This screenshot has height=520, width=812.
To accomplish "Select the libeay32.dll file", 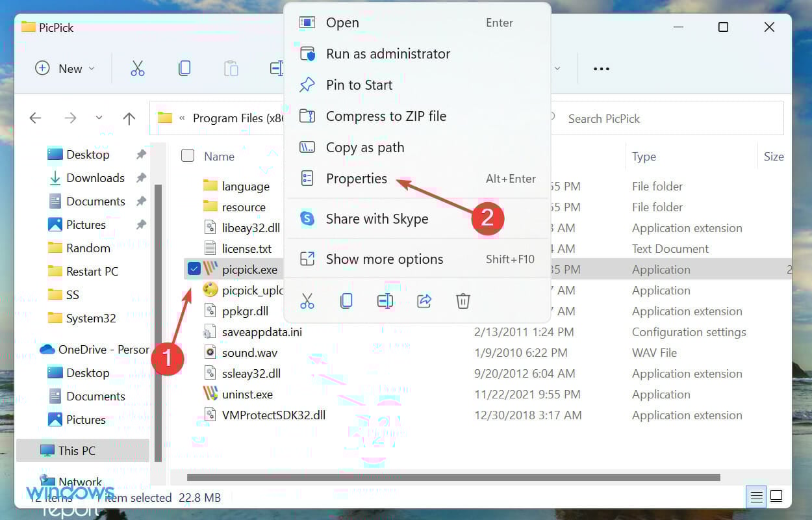I will pos(251,227).
